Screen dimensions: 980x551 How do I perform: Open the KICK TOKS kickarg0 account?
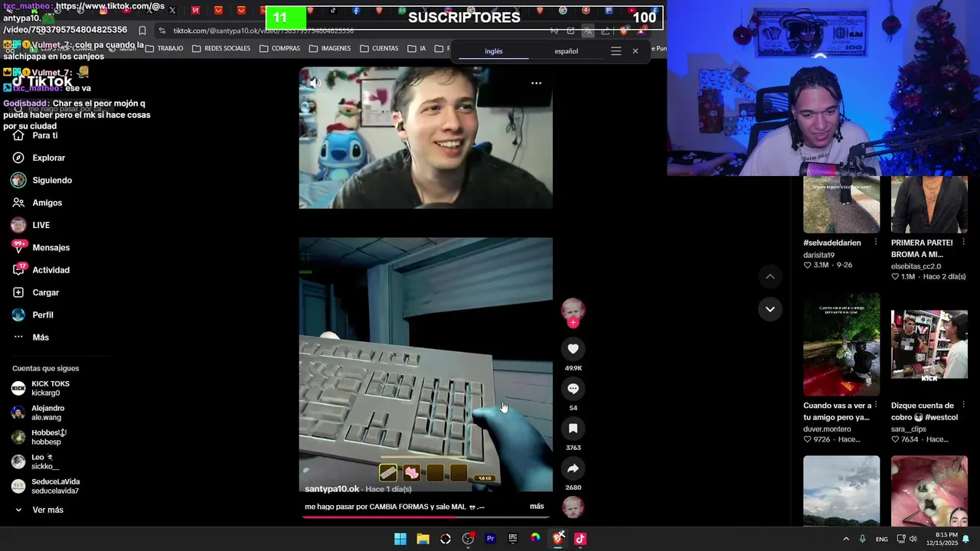click(x=41, y=388)
